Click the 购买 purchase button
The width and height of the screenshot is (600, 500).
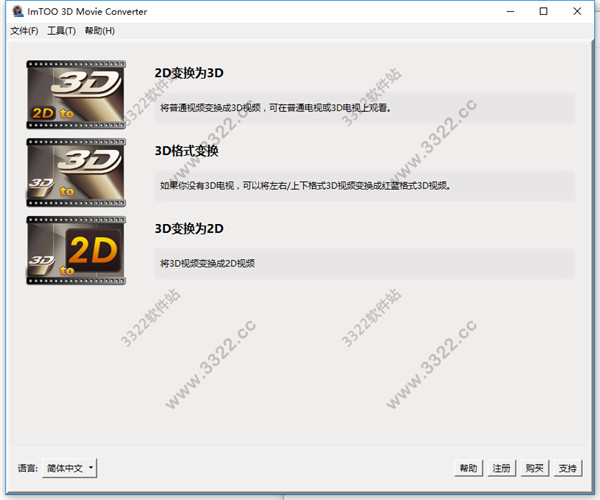535,468
